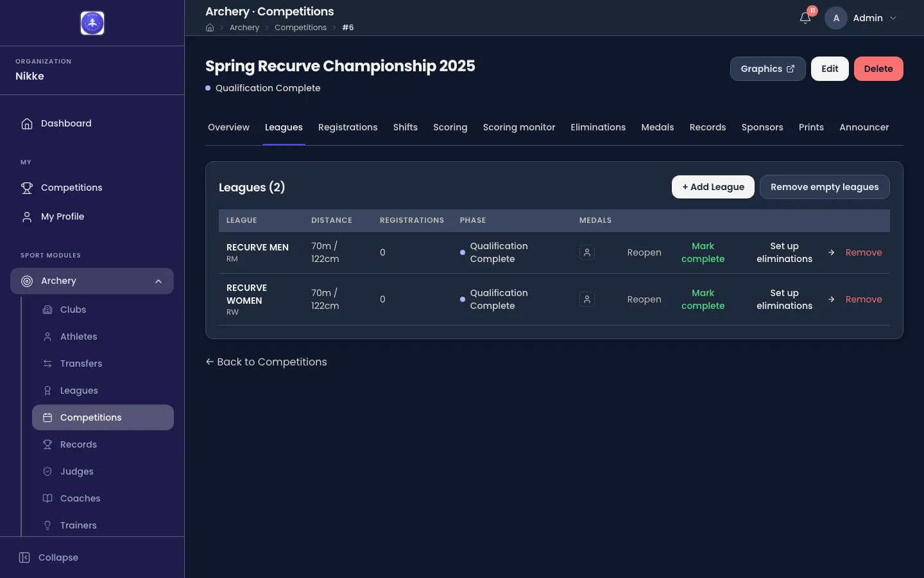Image resolution: width=924 pixels, height=578 pixels.
Task: Collapse the Archery module section
Action: click(158, 281)
